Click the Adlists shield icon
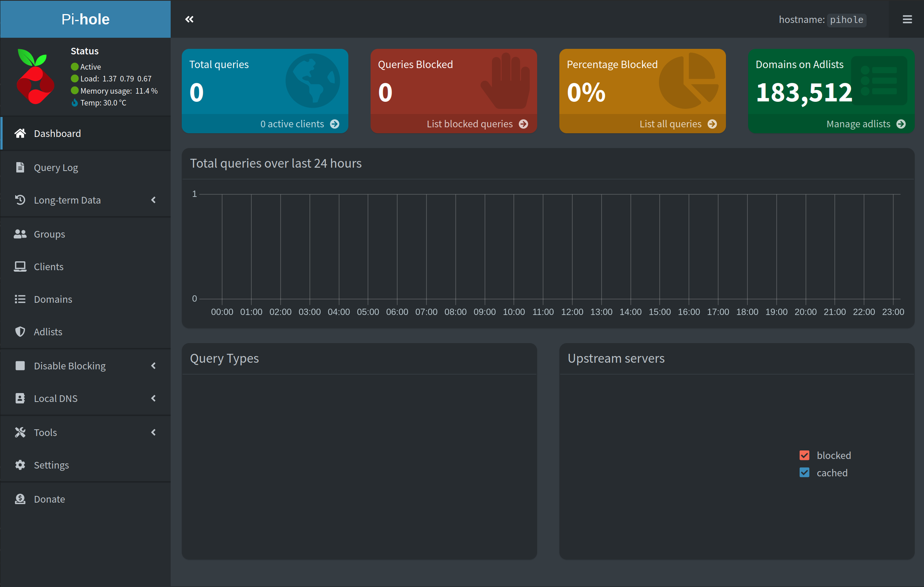Image resolution: width=924 pixels, height=587 pixels. coord(20,332)
